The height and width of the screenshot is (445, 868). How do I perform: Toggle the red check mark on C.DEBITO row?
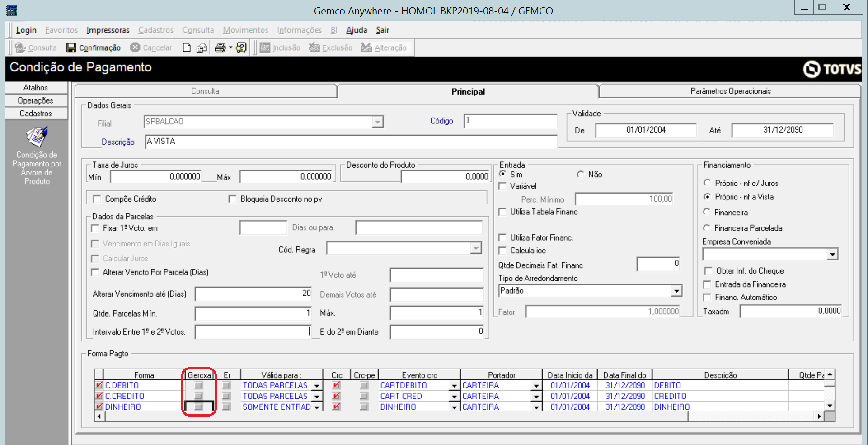point(99,385)
